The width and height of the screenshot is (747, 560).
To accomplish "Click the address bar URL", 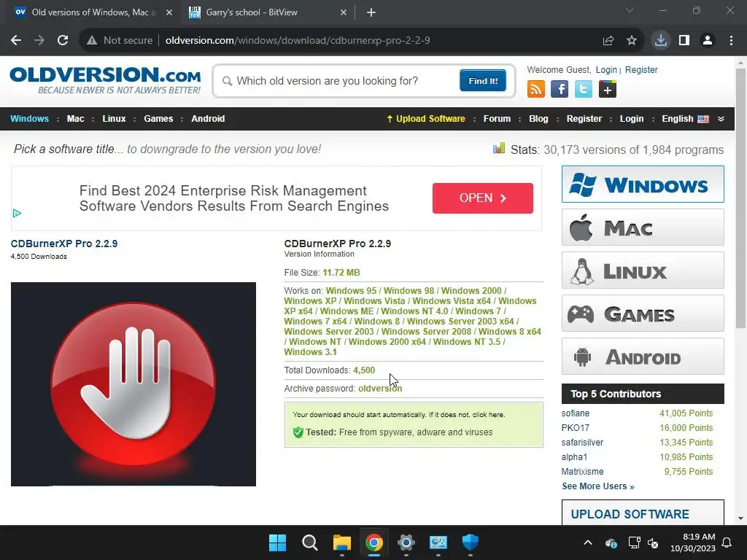I will pos(298,41).
